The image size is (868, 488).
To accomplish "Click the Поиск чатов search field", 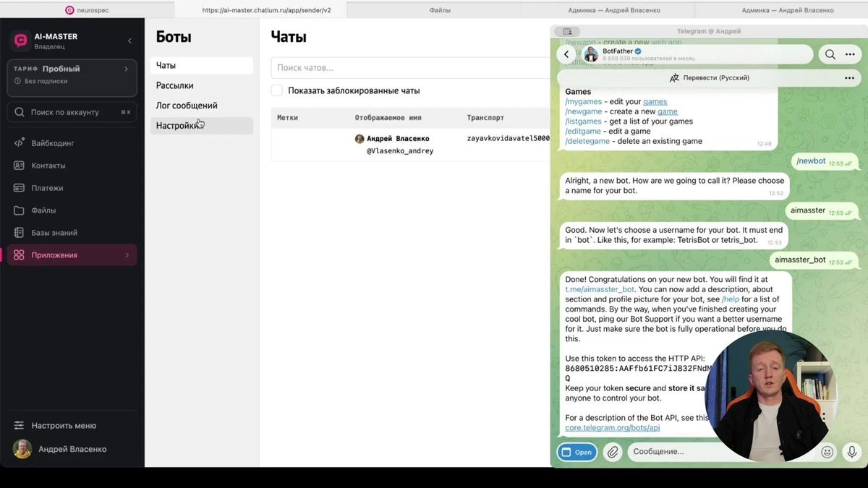I will [410, 67].
